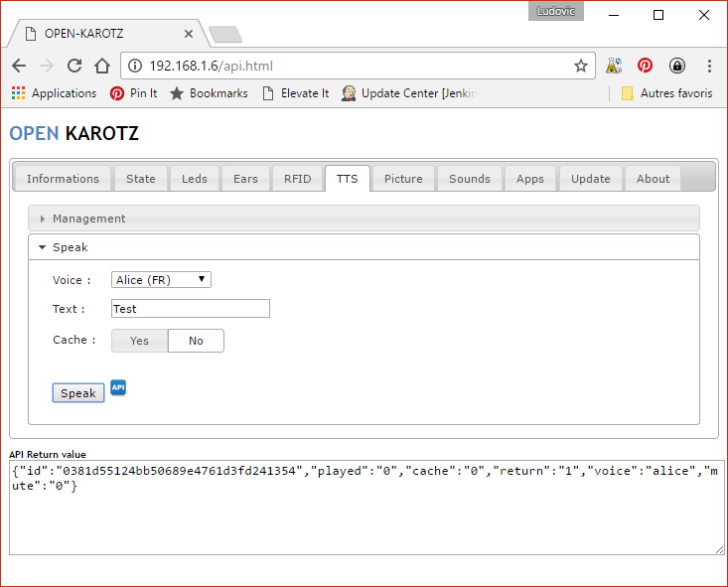Switch to the State tab

[x=141, y=179]
